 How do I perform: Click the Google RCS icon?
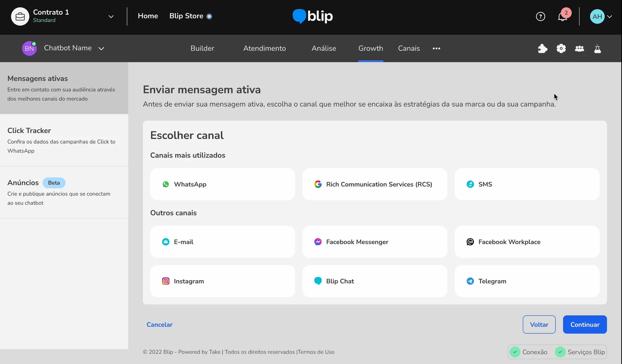click(x=318, y=184)
